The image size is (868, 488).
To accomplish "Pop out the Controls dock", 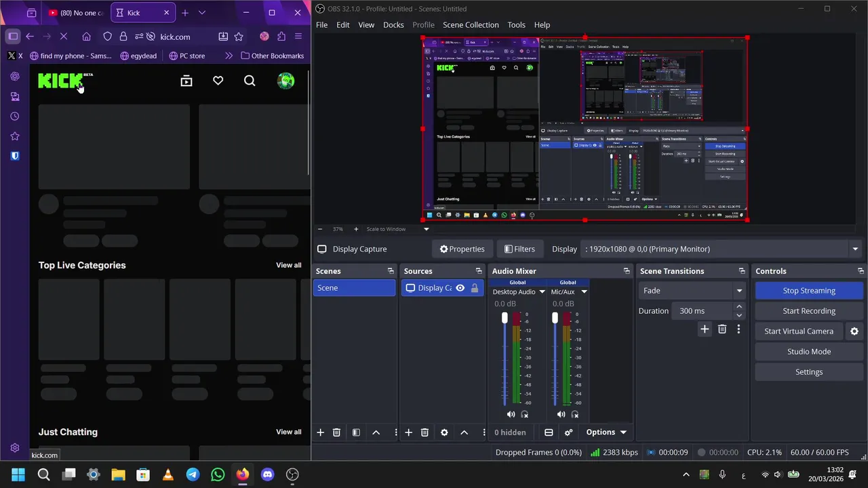I will (861, 271).
